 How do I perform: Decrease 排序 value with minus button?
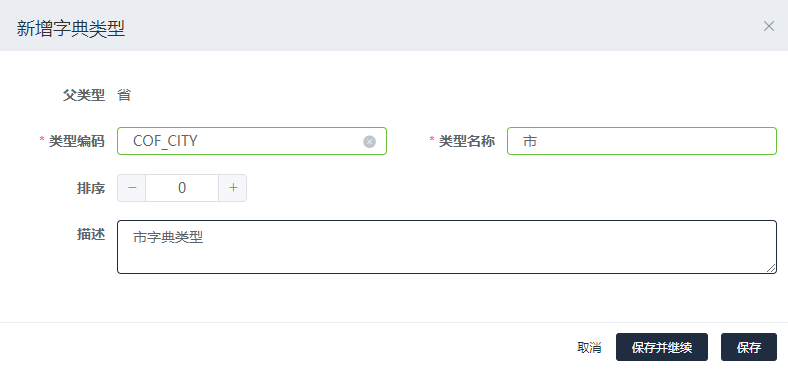132,188
